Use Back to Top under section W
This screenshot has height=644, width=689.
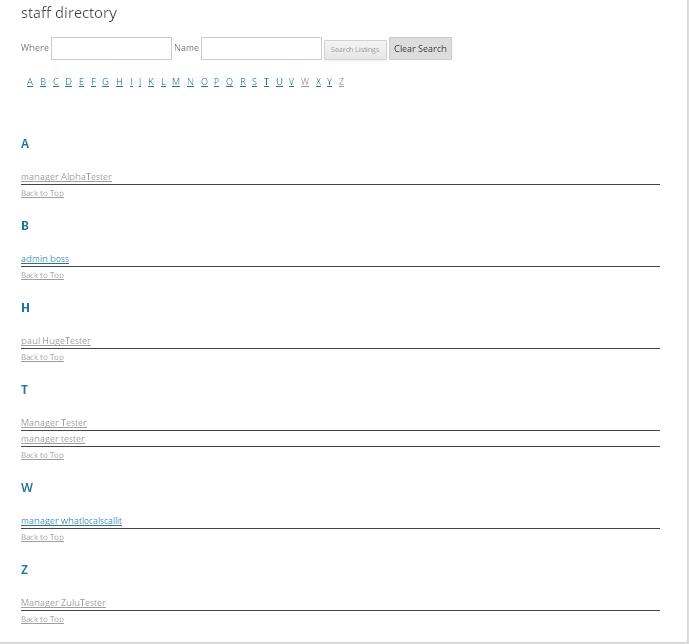coord(42,537)
